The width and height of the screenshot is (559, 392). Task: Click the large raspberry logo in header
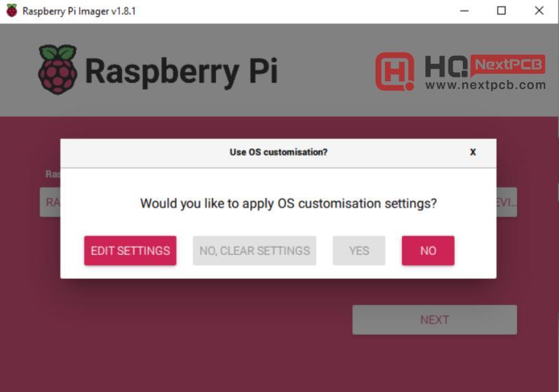tap(58, 69)
